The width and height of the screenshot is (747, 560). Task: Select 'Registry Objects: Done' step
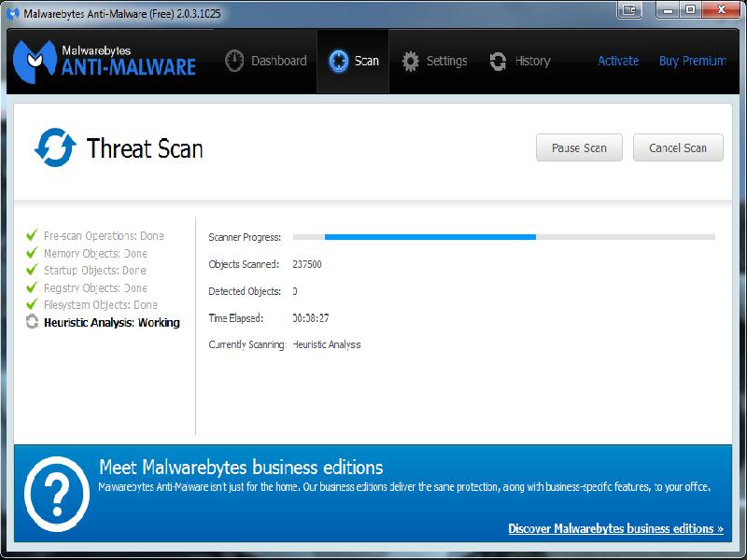click(x=95, y=288)
